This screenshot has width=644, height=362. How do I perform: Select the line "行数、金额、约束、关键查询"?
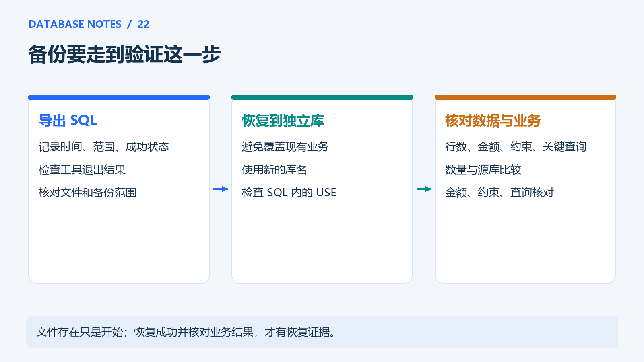pos(516,147)
